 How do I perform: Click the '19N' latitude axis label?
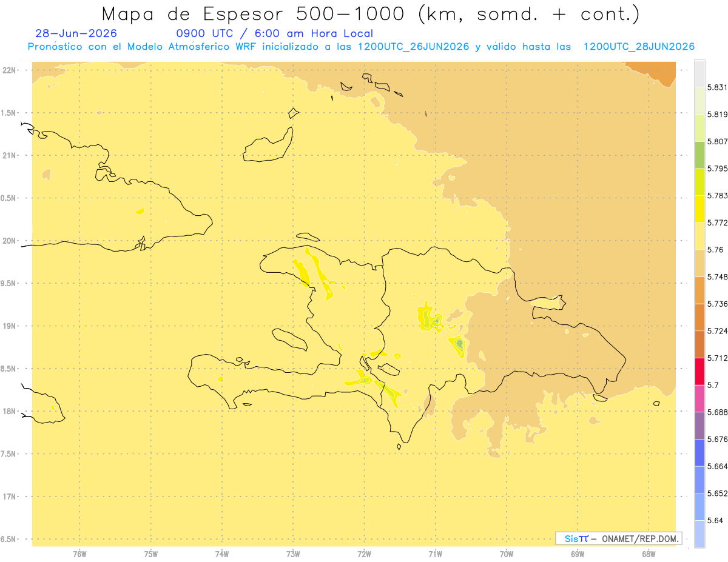click(8, 326)
